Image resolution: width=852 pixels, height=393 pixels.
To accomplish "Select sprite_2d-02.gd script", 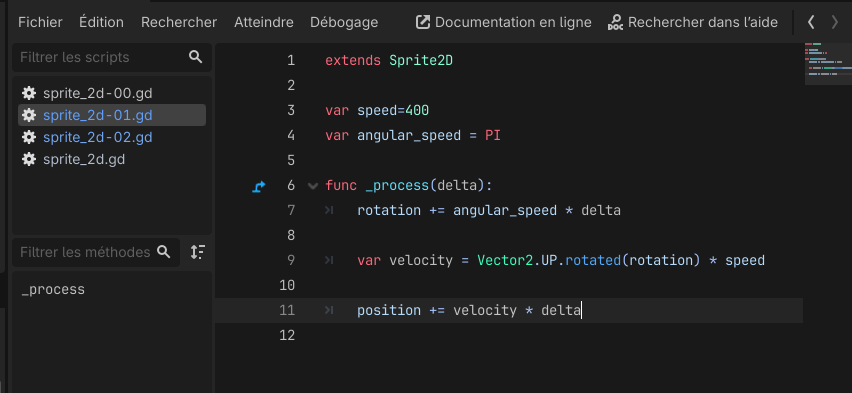I will [112, 137].
